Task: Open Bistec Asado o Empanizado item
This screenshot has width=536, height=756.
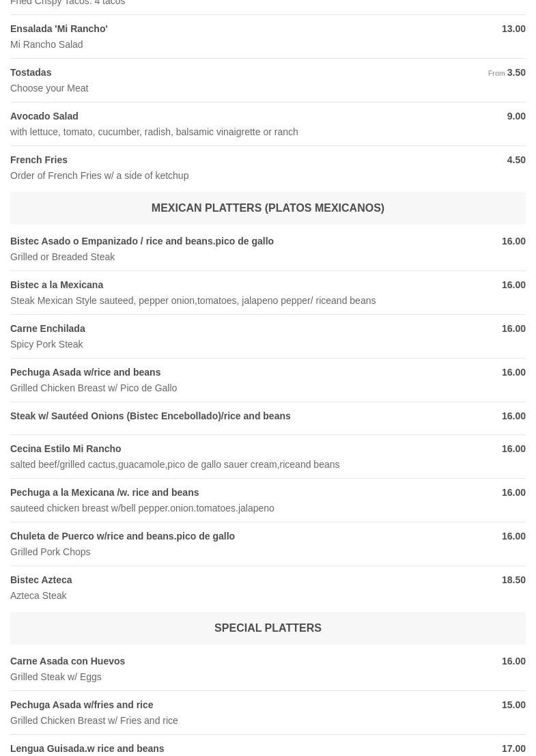Action: (142, 241)
